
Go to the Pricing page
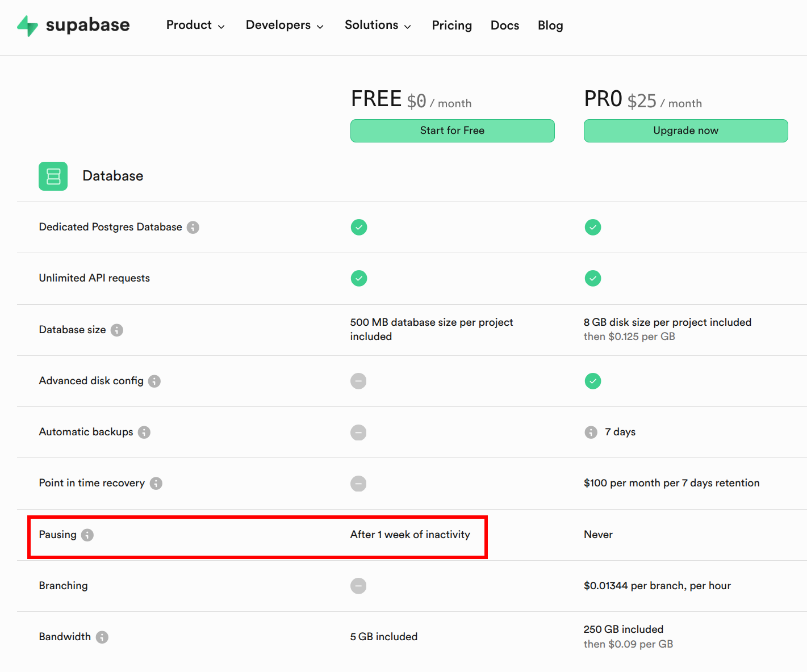click(x=451, y=26)
